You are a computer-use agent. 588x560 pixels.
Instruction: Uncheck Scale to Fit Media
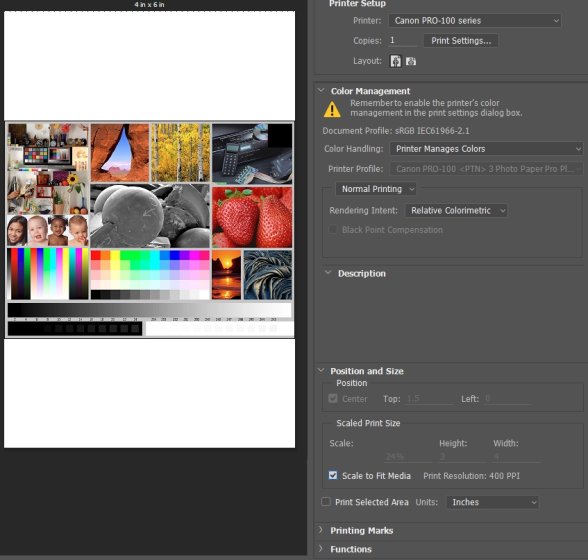point(333,475)
